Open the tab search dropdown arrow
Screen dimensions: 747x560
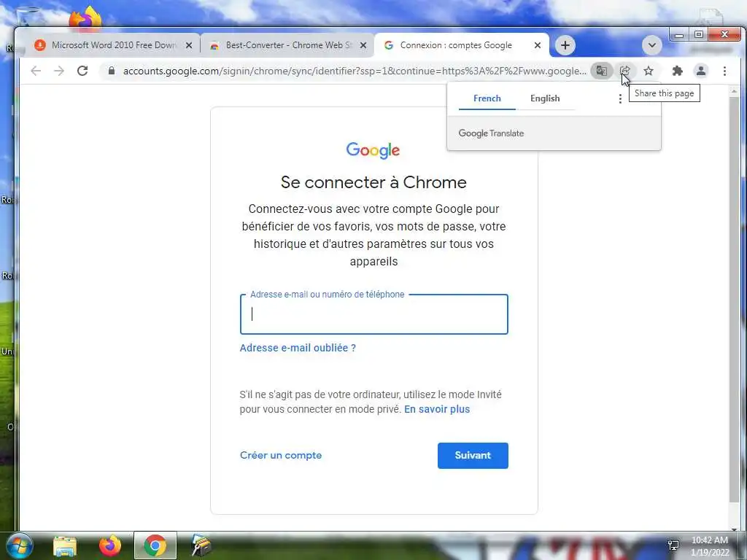pyautogui.click(x=651, y=45)
